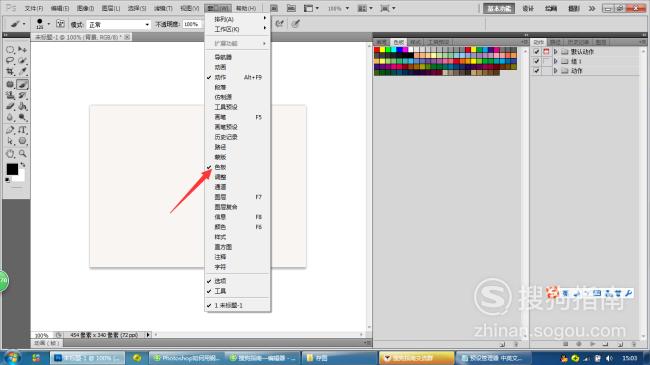650x365 pixels.
Task: Select the Paint Bucket tool
Action: tap(22, 106)
